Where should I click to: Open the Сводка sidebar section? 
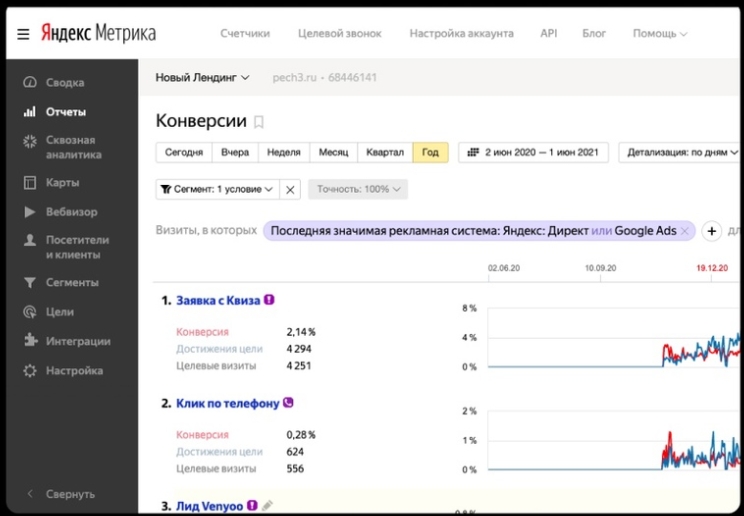(x=65, y=83)
